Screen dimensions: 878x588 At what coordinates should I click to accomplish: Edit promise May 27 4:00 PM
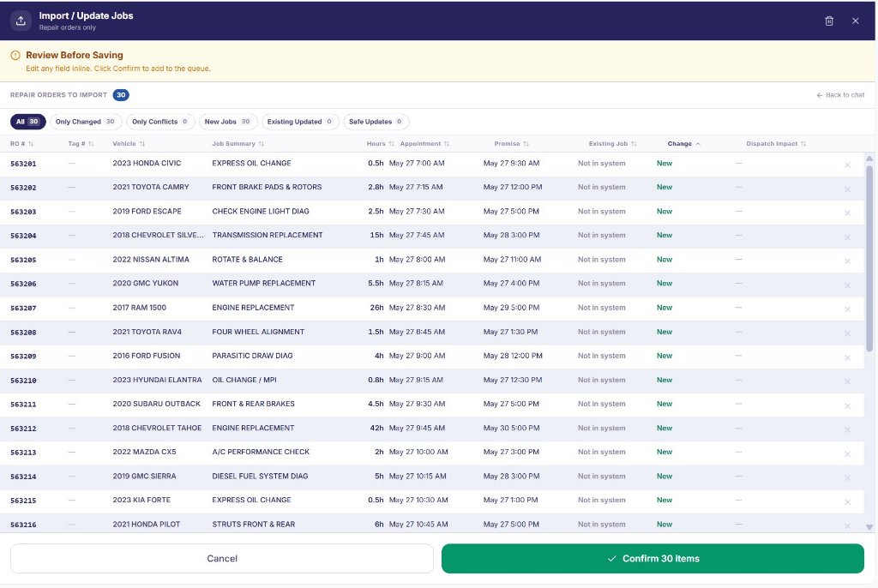[x=511, y=284]
